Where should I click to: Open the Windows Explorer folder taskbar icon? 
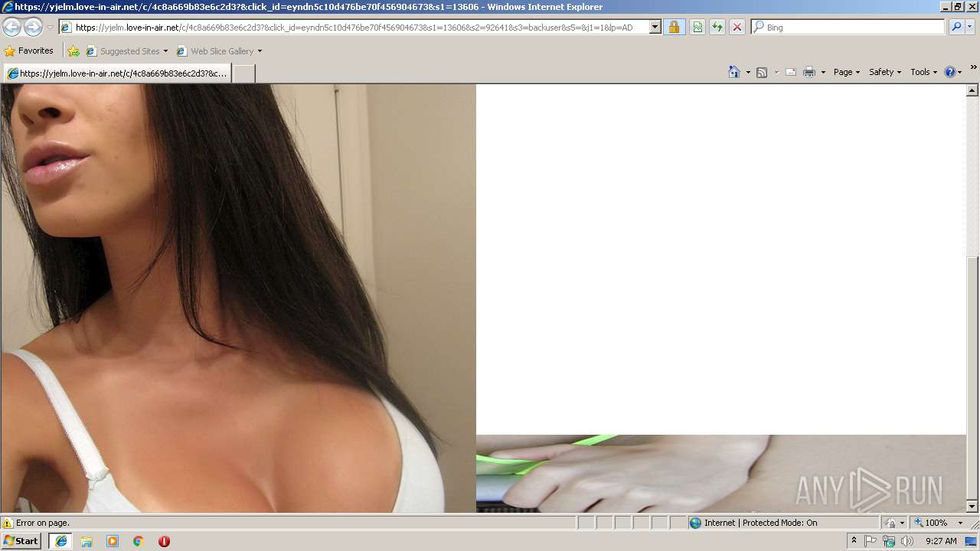(87, 541)
